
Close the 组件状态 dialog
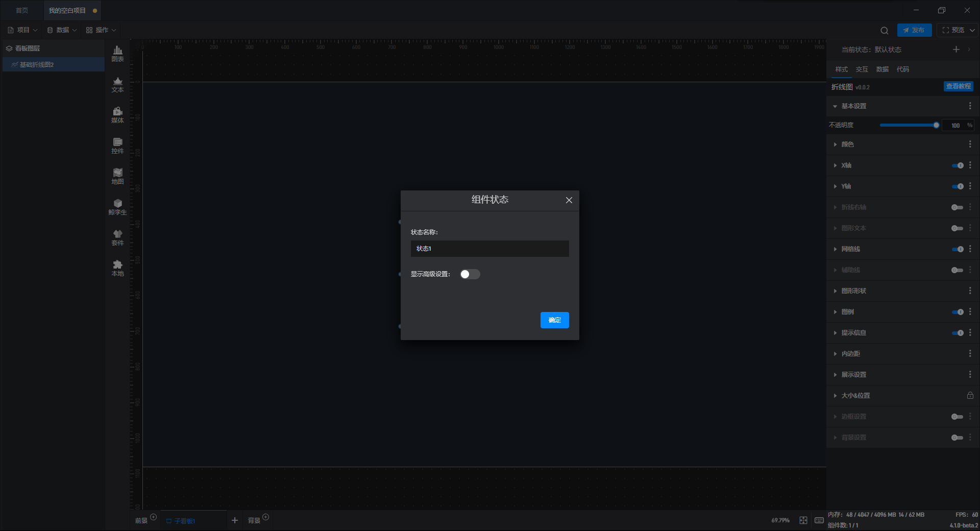[569, 200]
